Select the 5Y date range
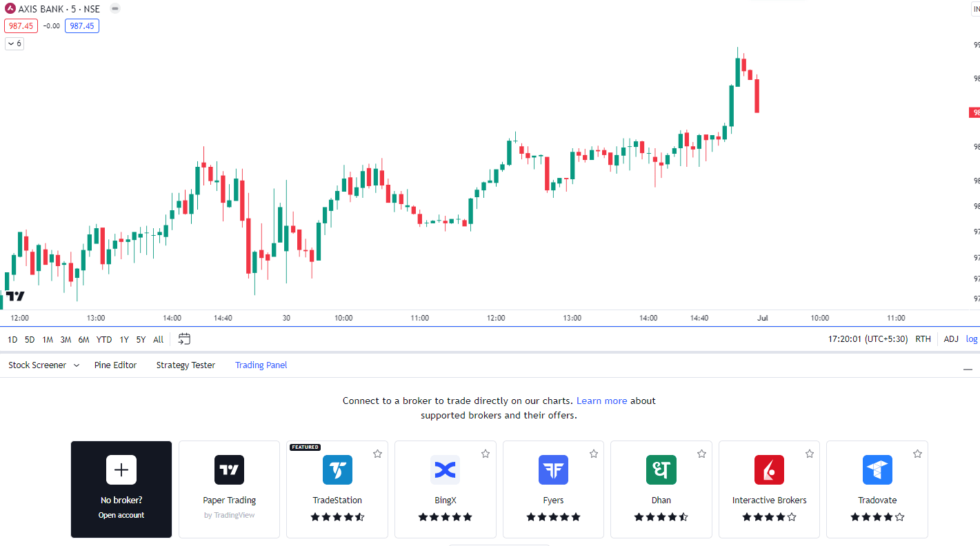The height and width of the screenshot is (546, 980). coord(141,339)
